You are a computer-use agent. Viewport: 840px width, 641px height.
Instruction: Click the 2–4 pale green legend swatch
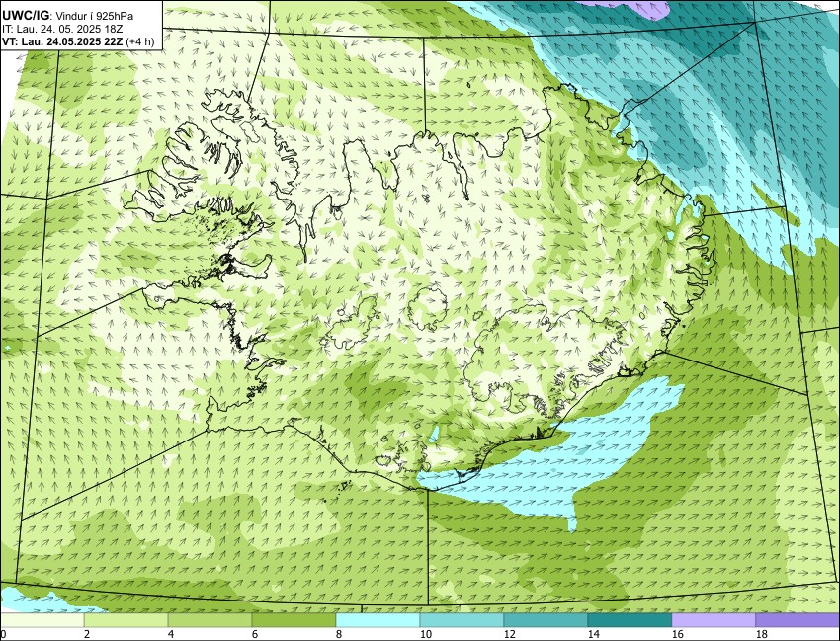[126, 620]
